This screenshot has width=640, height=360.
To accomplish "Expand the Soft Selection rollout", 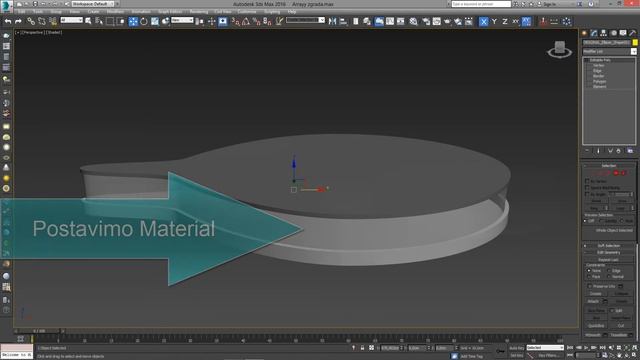I will point(609,246).
